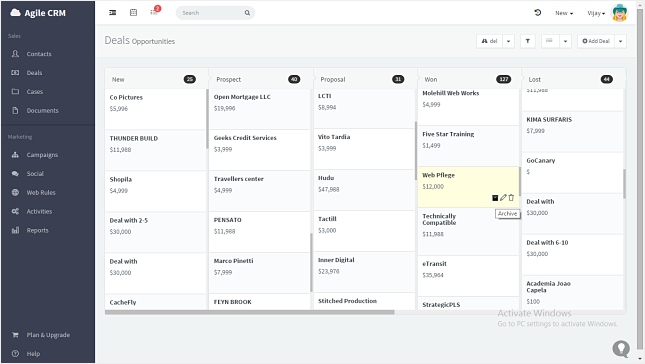
Task: Open Reports in the sidebar
Action: click(37, 231)
